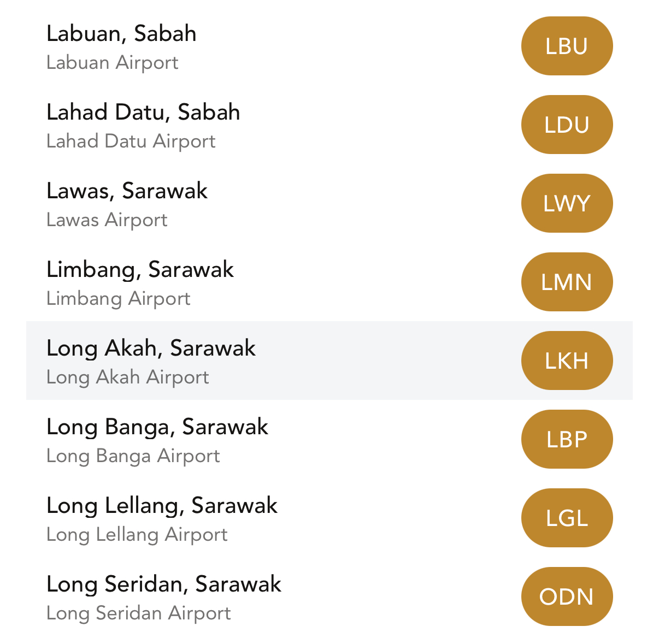Image resolution: width=659 pixels, height=644 pixels.
Task: Click the Labuan Airport subtitle
Action: [x=113, y=63]
